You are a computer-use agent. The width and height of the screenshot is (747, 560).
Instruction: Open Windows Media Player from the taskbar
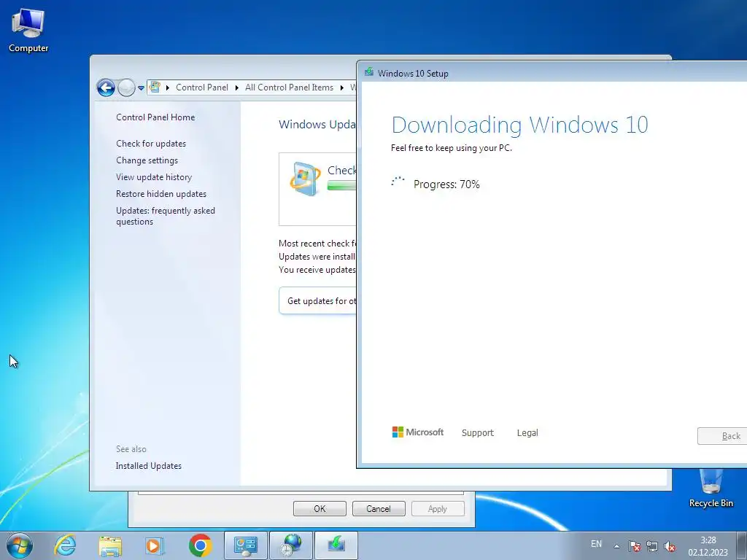(x=155, y=545)
